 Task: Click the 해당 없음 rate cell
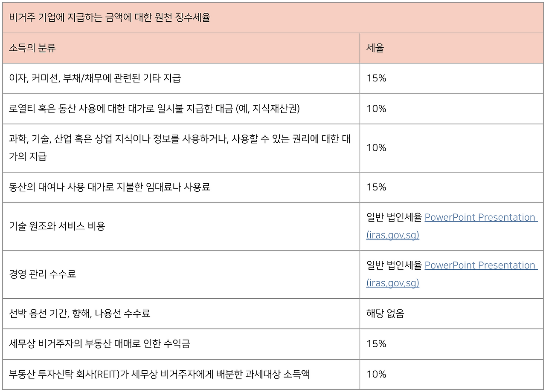pos(385,314)
